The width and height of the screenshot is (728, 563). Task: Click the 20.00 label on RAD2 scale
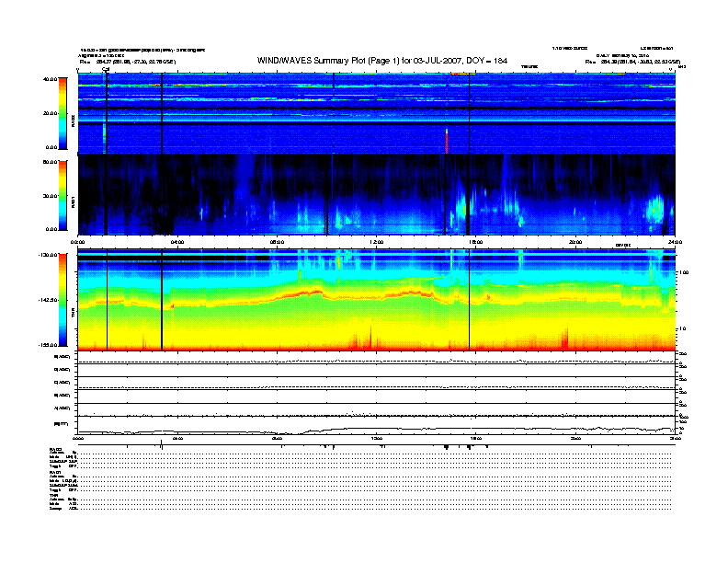pyautogui.click(x=51, y=113)
